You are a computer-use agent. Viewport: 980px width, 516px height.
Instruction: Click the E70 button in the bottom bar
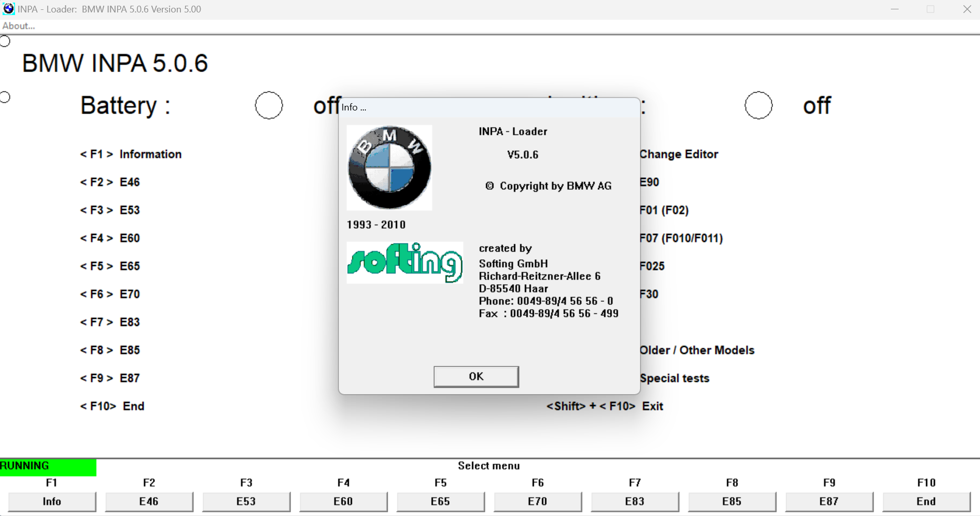pos(538,501)
